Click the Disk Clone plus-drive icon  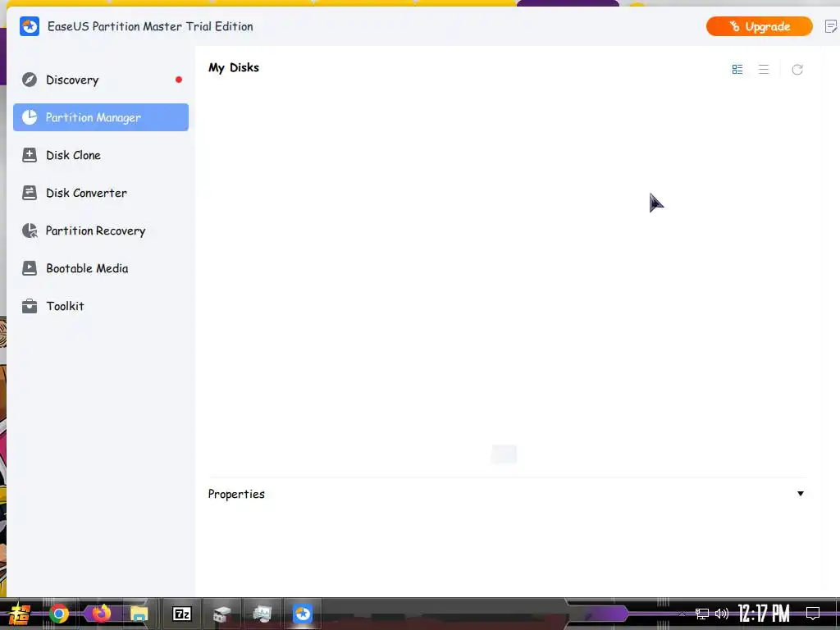click(30, 155)
